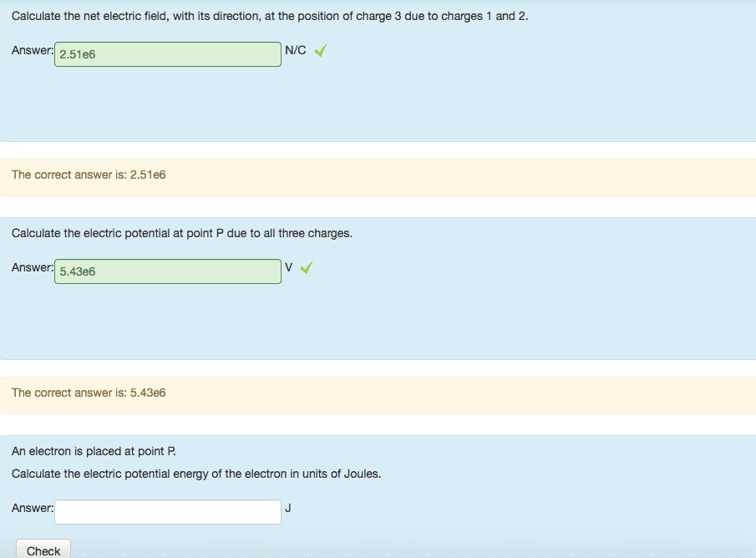Click the Answer label beside 2.51e6
Image resolution: width=756 pixels, height=558 pixels.
click(x=33, y=51)
